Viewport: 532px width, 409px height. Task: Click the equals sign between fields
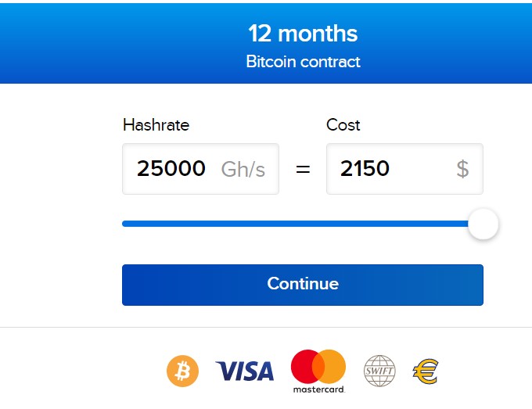303,169
